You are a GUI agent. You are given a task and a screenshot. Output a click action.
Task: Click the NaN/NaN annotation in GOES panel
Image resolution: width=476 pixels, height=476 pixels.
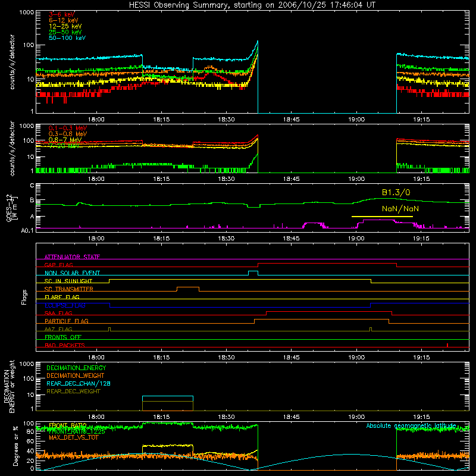(x=400, y=209)
